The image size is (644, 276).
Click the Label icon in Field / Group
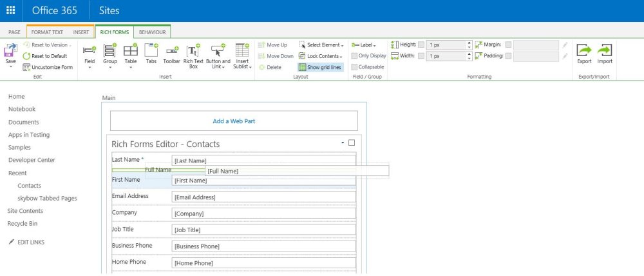[x=355, y=45]
